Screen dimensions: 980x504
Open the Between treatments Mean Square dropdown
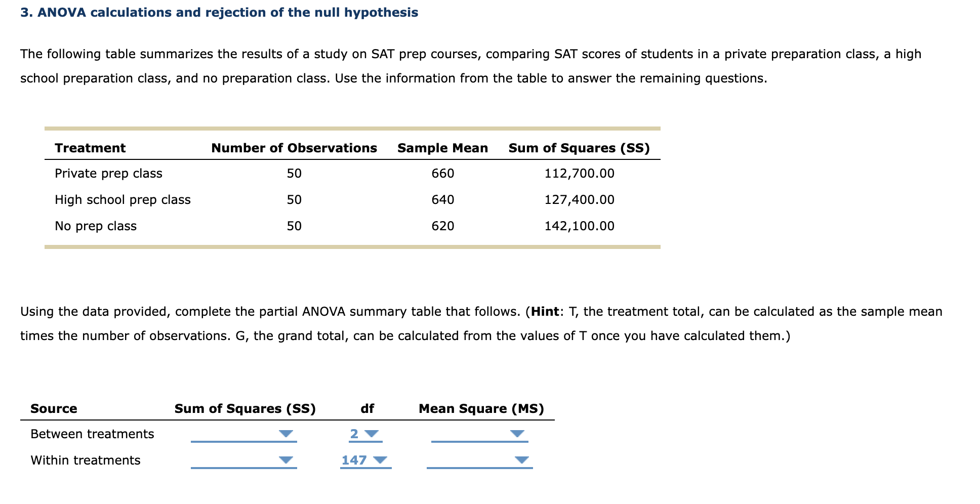click(479, 434)
